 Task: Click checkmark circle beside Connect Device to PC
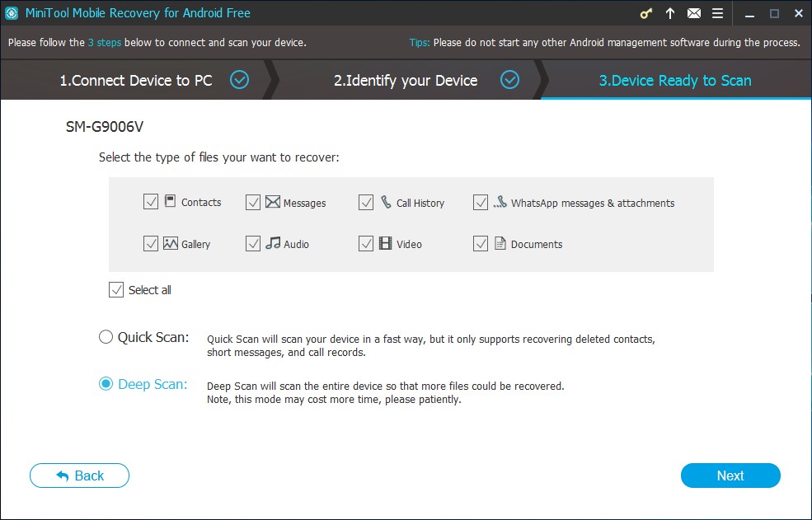tap(239, 80)
